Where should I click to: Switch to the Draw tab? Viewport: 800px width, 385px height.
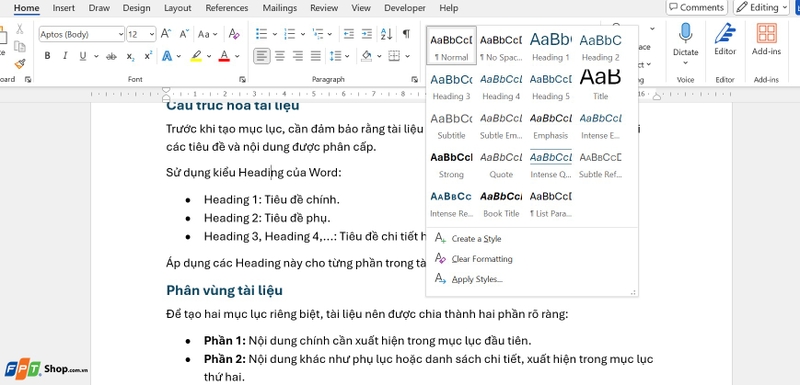click(99, 8)
